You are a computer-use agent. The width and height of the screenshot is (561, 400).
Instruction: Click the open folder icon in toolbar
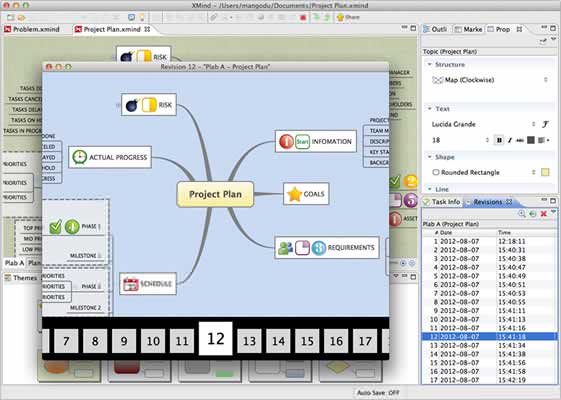tap(21, 17)
